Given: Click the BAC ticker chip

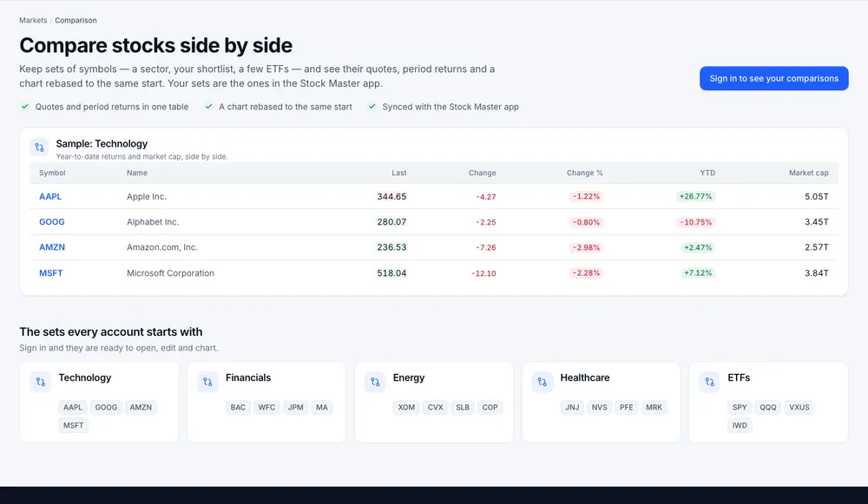Looking at the screenshot, I should pos(238,407).
